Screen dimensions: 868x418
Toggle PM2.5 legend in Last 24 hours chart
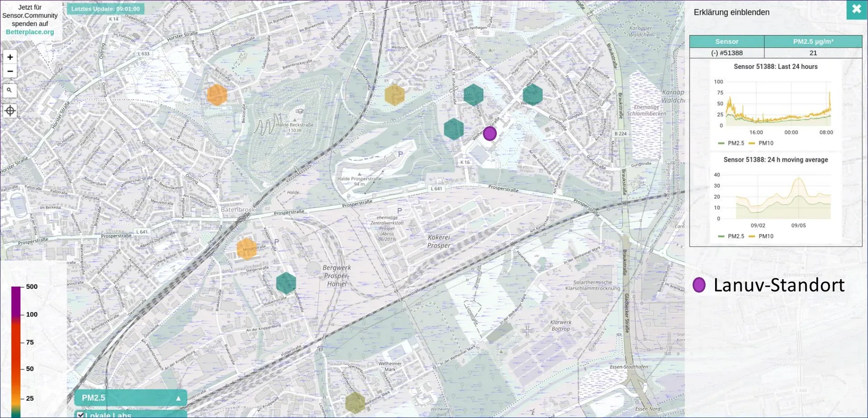point(731,143)
